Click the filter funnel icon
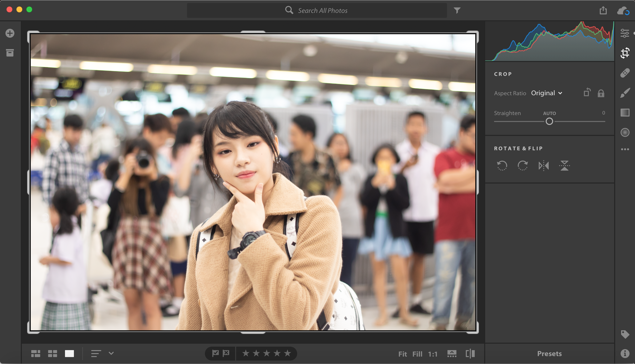635x364 pixels. 457,10
